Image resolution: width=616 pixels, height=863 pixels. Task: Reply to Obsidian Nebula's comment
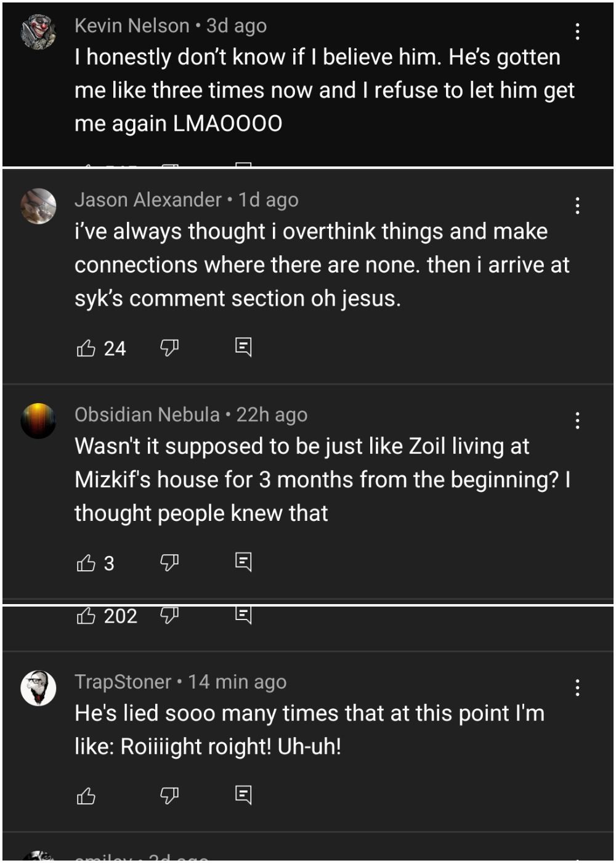pyautogui.click(x=243, y=562)
